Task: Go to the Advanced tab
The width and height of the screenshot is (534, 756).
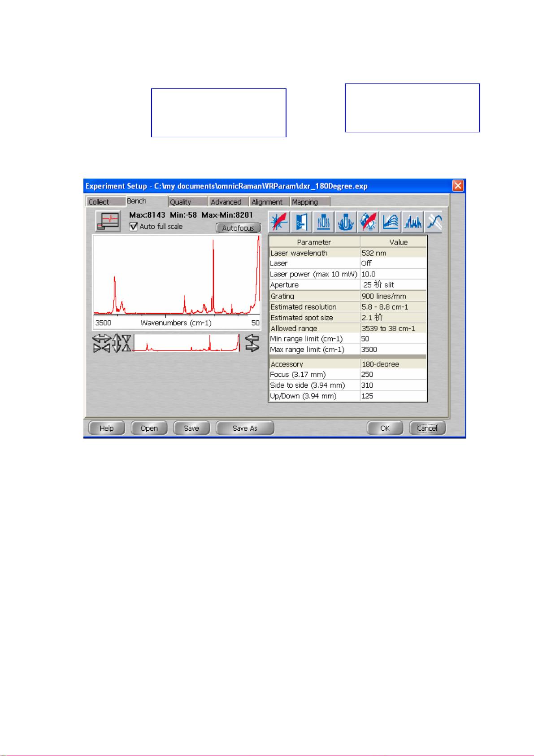Action: [229, 202]
